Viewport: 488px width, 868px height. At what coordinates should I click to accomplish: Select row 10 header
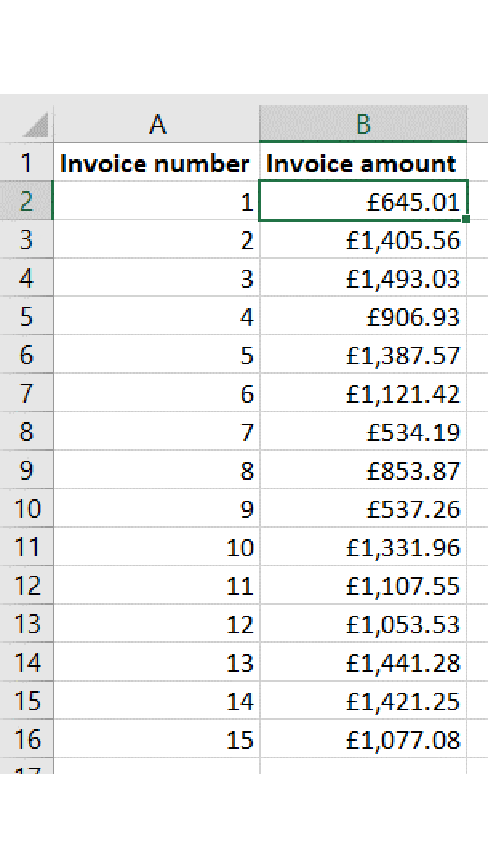[x=26, y=508]
